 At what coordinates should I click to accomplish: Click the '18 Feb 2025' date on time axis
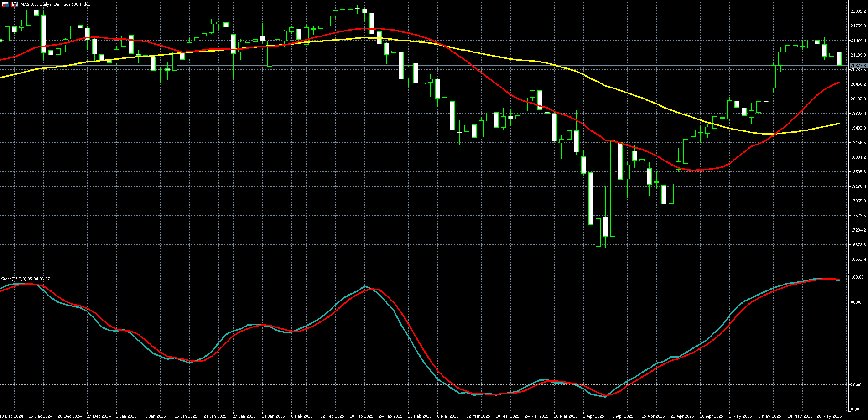(x=361, y=416)
